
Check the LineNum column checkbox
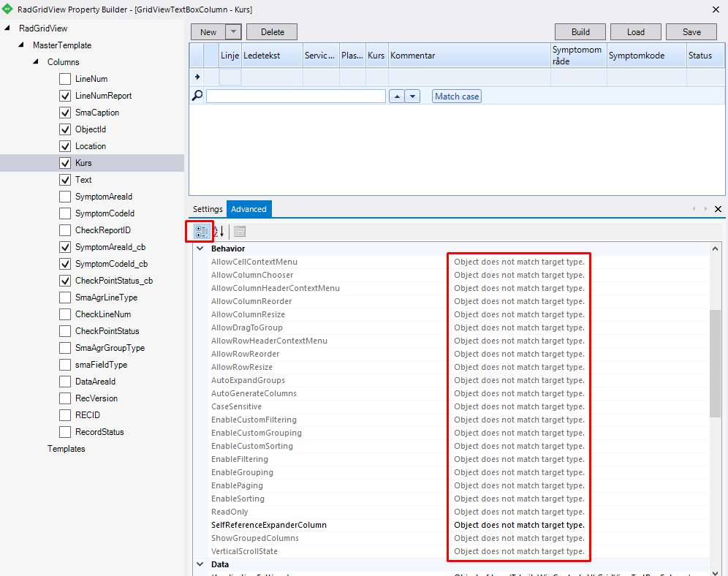[x=65, y=79]
